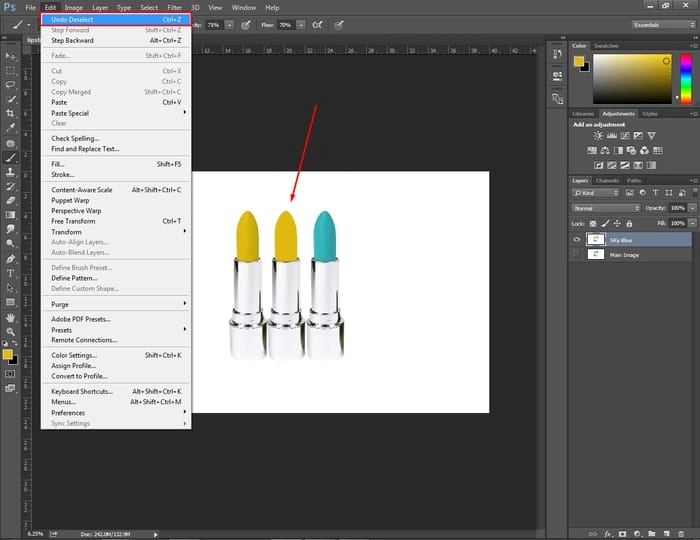Open the Kind filter dropdown
The height and width of the screenshot is (540, 700).
596,193
